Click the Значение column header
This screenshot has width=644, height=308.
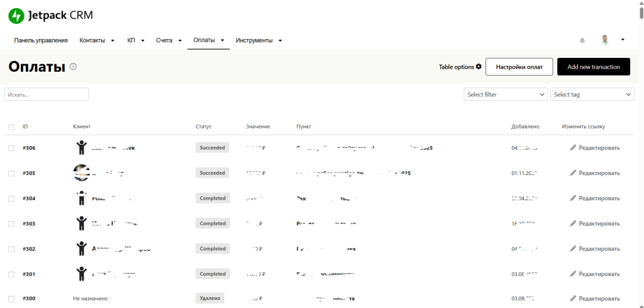[x=258, y=127]
